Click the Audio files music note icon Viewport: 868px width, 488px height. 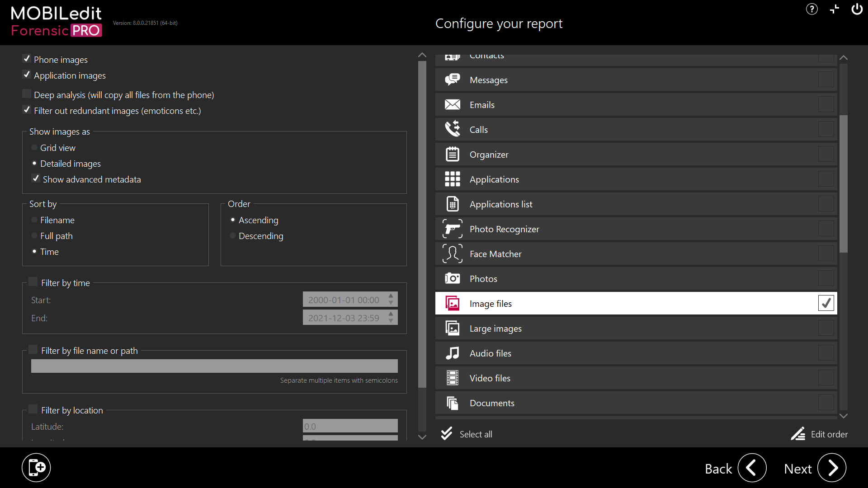pos(452,353)
